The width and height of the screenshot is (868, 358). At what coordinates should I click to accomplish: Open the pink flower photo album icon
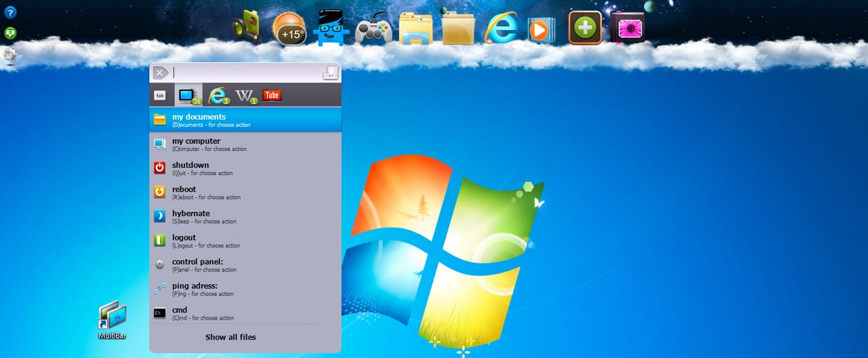click(628, 28)
